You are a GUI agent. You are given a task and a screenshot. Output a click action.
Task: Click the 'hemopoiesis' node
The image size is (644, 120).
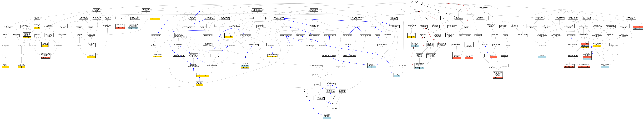[348, 45]
